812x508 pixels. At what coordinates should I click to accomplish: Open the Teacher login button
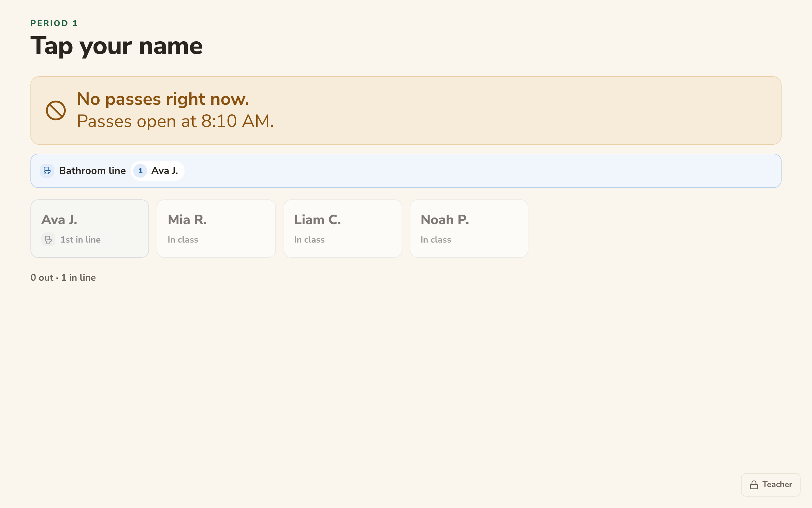[770, 485]
